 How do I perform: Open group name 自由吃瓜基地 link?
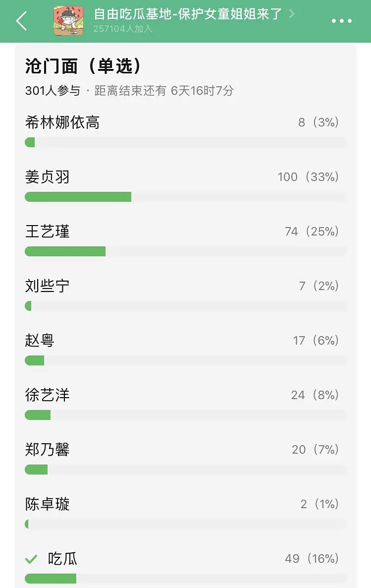tap(187, 14)
